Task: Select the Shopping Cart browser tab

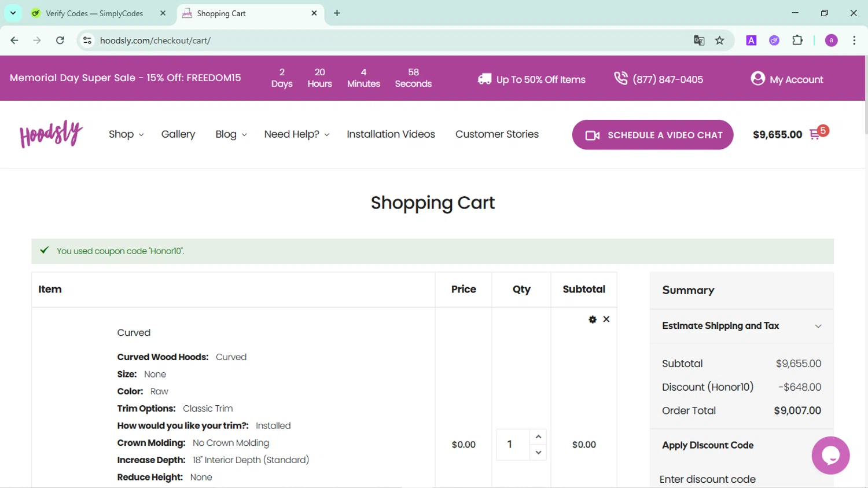Action: click(x=249, y=13)
